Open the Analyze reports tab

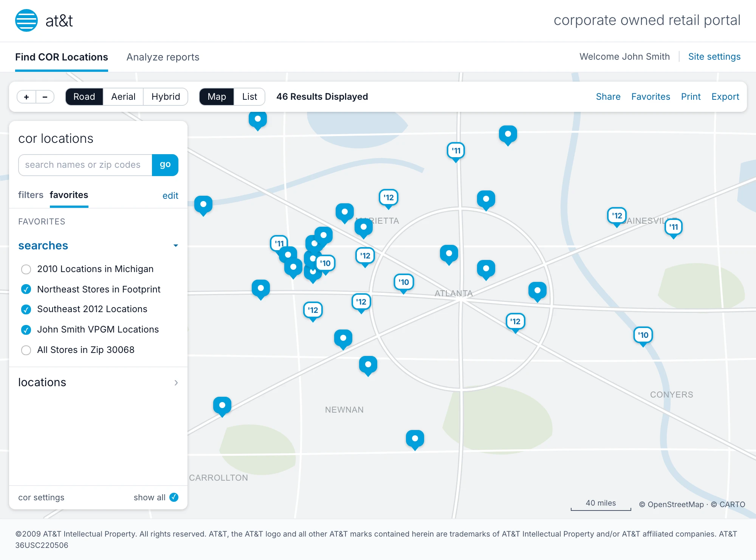pos(163,57)
